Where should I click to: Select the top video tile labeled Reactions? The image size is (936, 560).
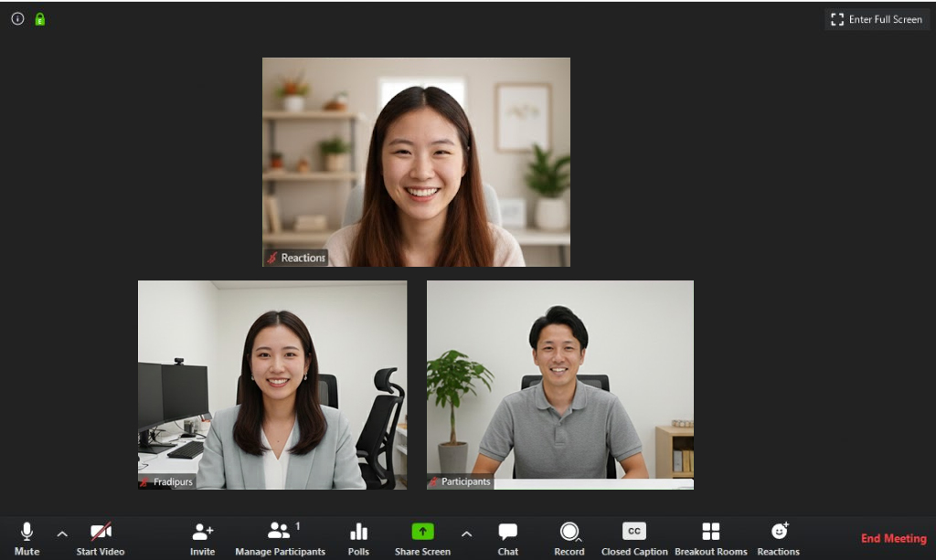[x=416, y=162]
